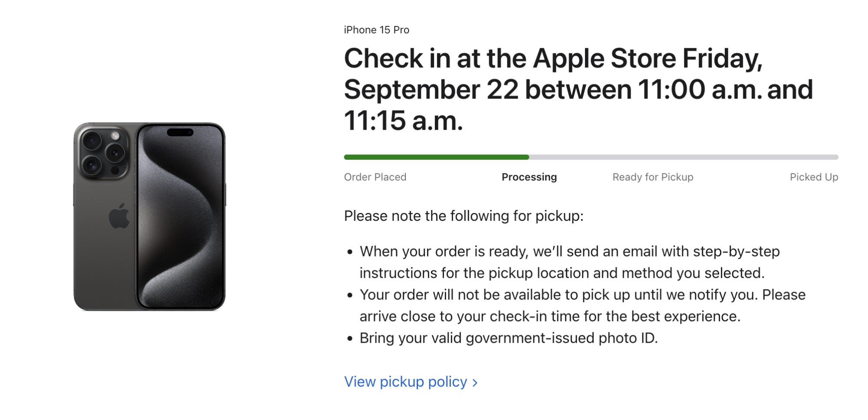The width and height of the screenshot is (868, 420).
Task: Click the 'Please note the following for pickup' text
Action: 464,216
